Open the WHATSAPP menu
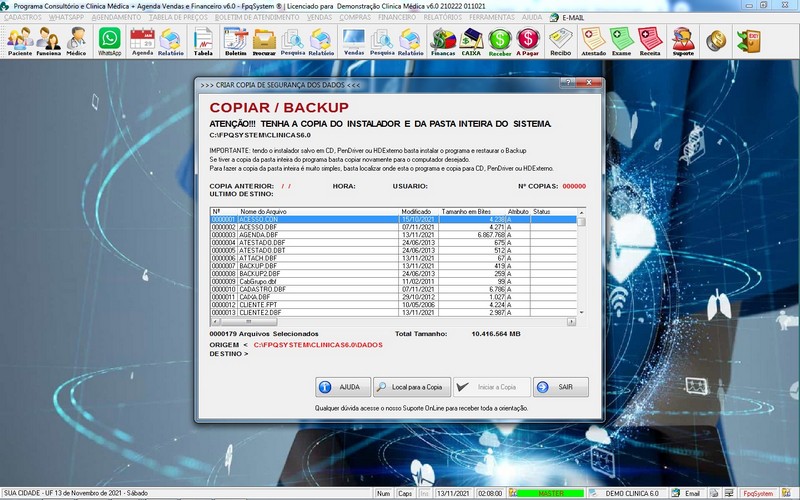Image resolution: width=800 pixels, height=500 pixels. (x=66, y=17)
